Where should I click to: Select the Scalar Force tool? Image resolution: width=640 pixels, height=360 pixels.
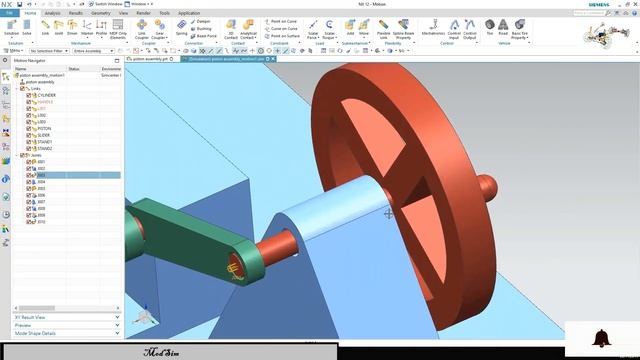[x=313, y=29]
